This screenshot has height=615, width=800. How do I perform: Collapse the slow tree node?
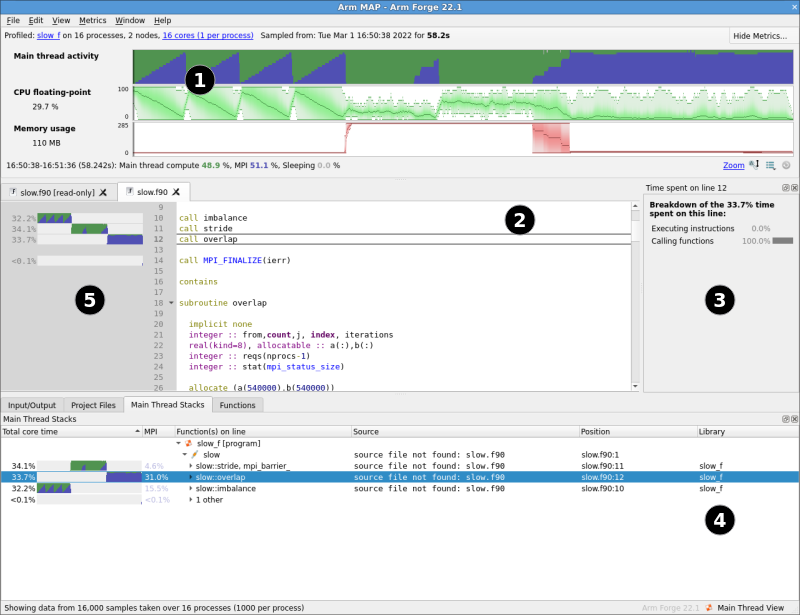[x=185, y=455]
